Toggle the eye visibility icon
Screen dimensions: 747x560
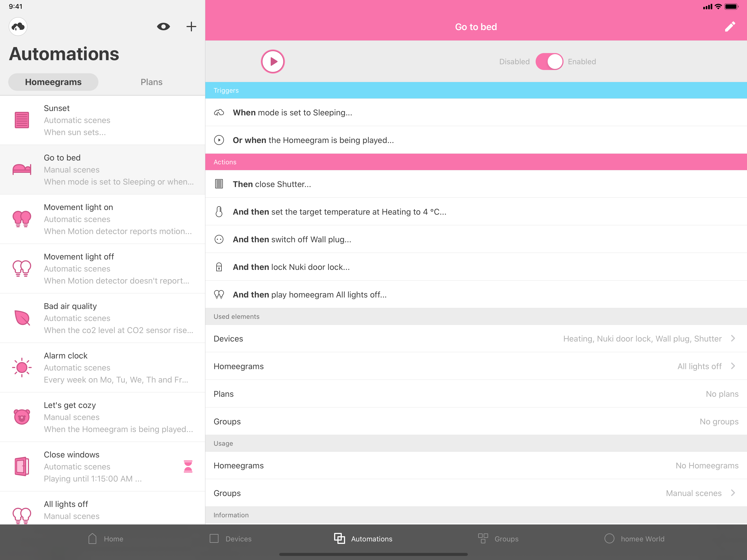[164, 27]
